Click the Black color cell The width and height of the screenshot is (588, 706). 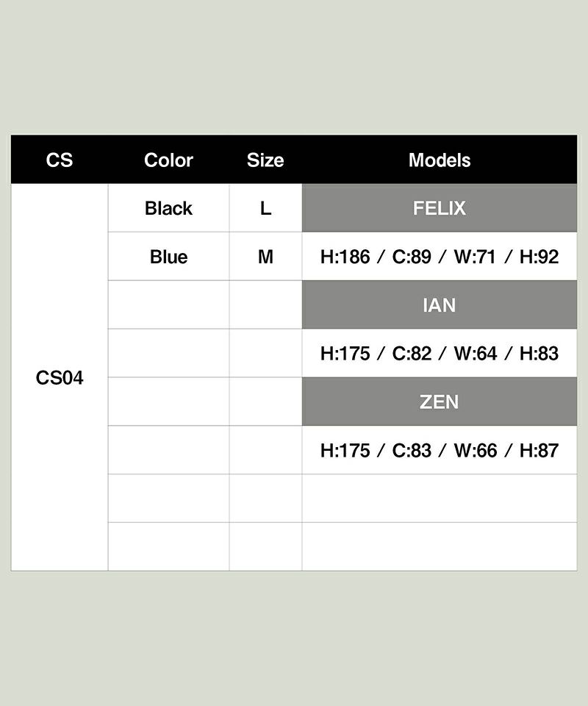coord(168,208)
